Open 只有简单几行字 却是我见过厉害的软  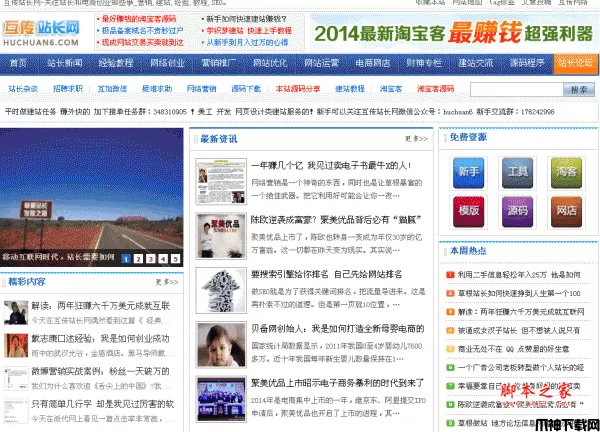pyautogui.click(x=103, y=404)
